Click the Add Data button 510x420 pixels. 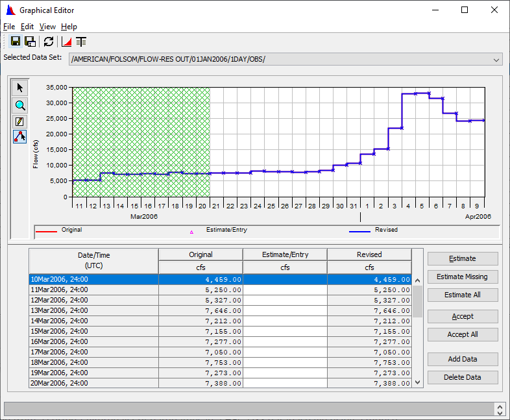point(463,359)
